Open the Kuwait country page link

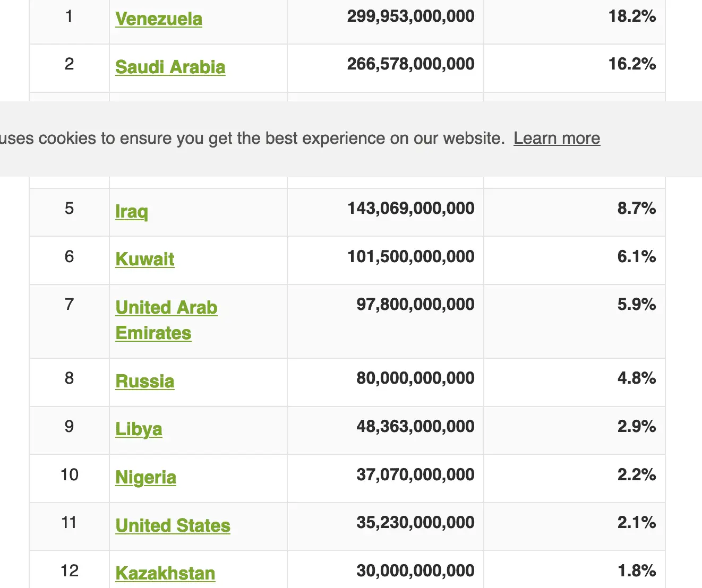(x=145, y=260)
